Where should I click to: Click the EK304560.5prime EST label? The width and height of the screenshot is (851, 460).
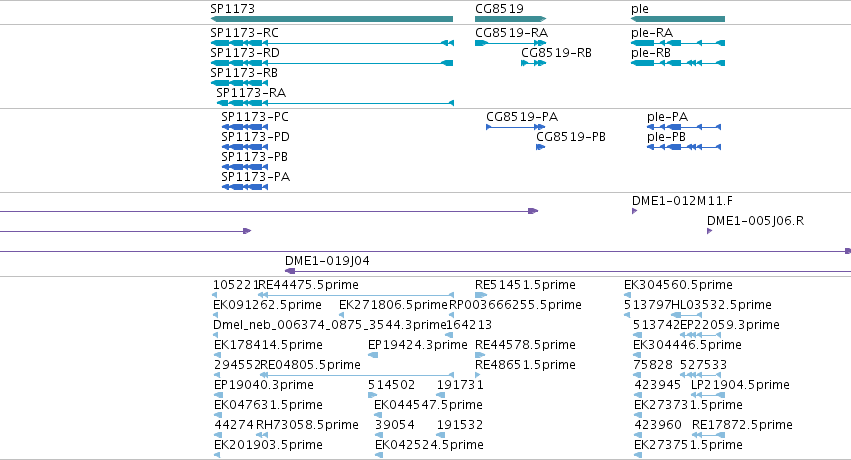point(678,285)
